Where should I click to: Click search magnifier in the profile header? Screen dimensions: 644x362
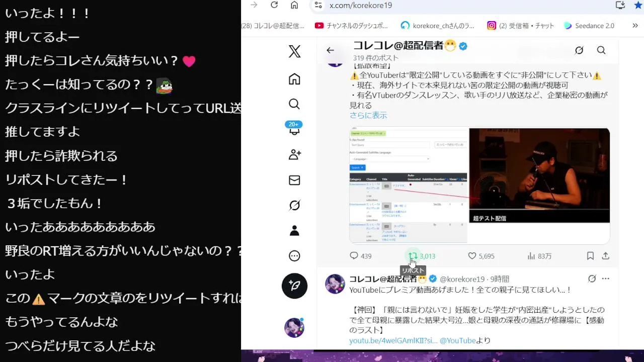click(601, 50)
